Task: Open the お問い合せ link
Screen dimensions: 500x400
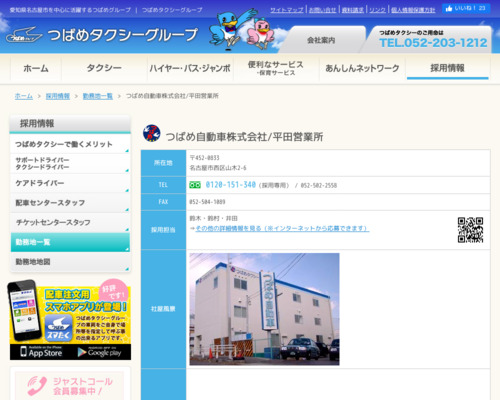Action: 322,10
